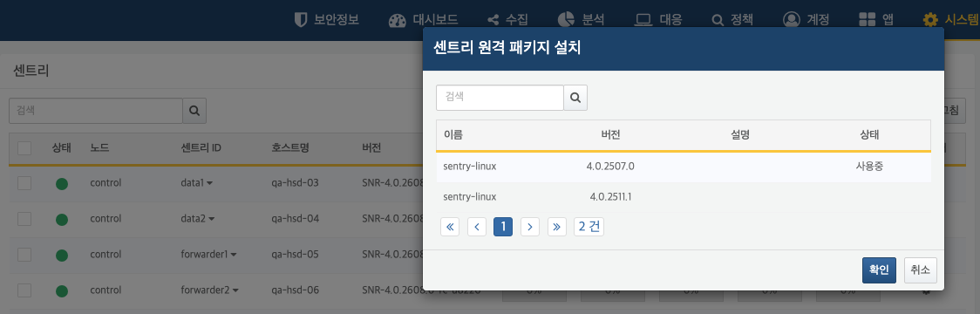Confirm with the 확인 button

880,270
